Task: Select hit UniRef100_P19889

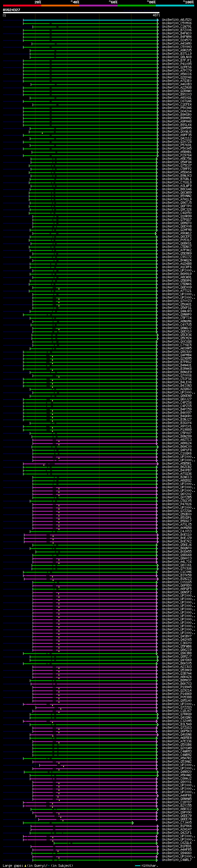Action: [177, 430]
